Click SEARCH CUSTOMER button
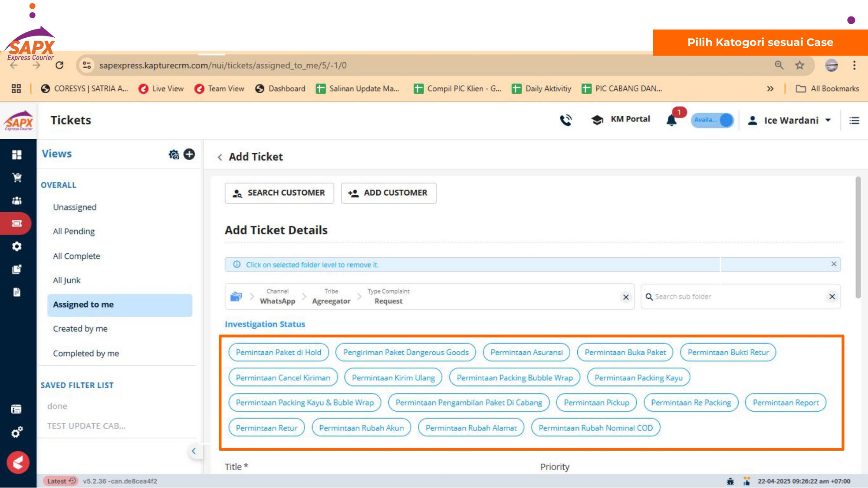The height and width of the screenshot is (488, 868). pos(279,193)
